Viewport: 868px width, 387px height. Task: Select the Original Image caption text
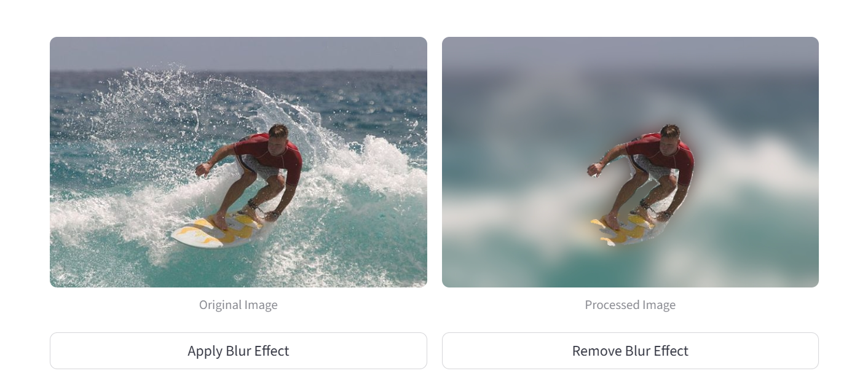click(238, 305)
